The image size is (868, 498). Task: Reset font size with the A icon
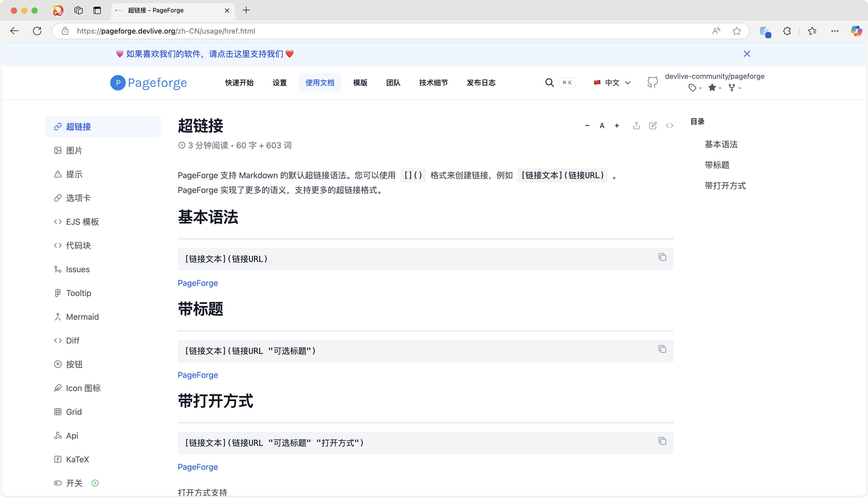pyautogui.click(x=602, y=126)
